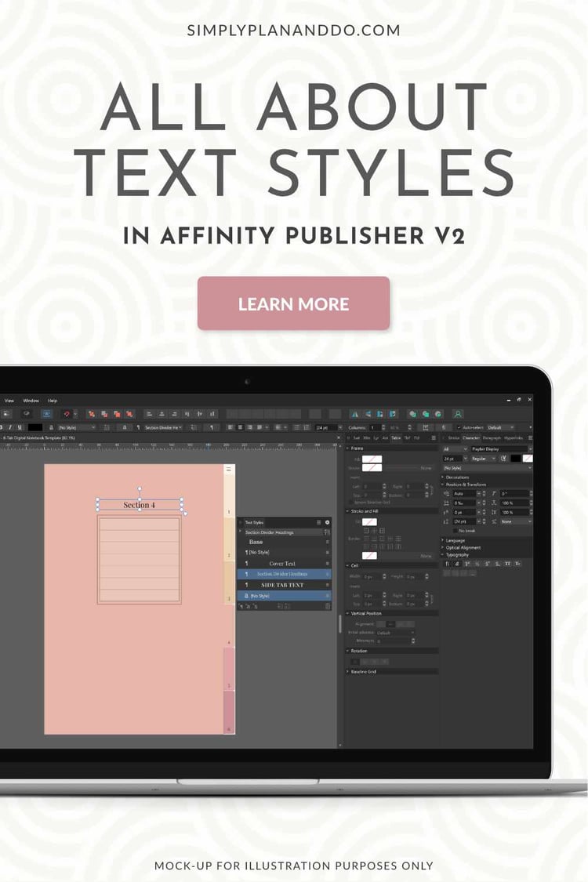Select the highlighted Section Divider Headings style
Viewport: 588px width, 882px height.
[x=284, y=575]
